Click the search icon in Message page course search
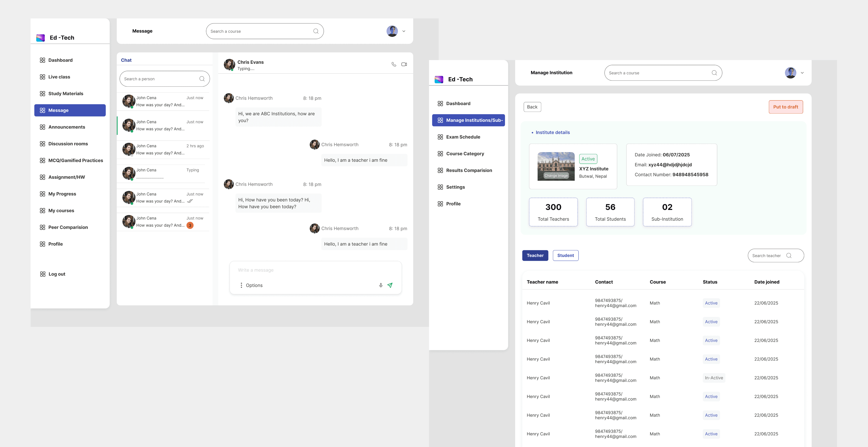Screen dimensions: 868x447 [x=316, y=31]
